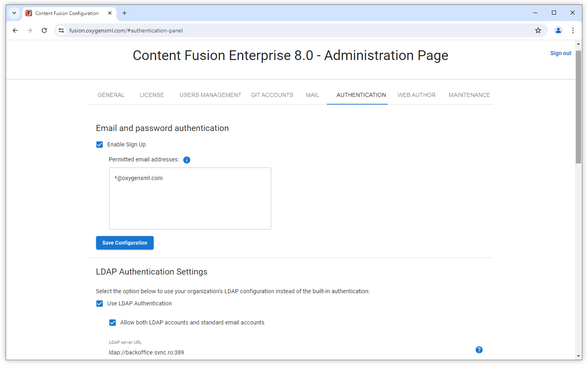Viewport: 588px width, 365px height.
Task: Open the MAINTENANCE tab
Action: click(x=470, y=95)
